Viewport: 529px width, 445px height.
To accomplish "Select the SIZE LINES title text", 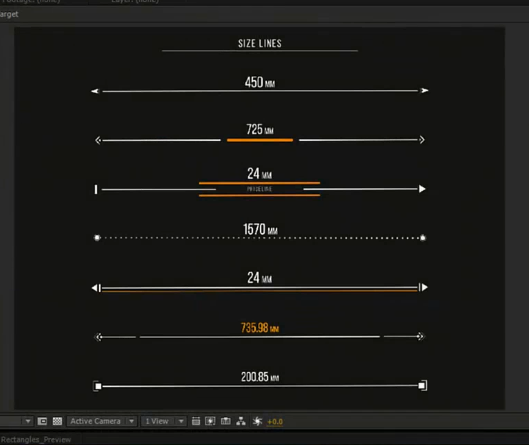I will [260, 44].
